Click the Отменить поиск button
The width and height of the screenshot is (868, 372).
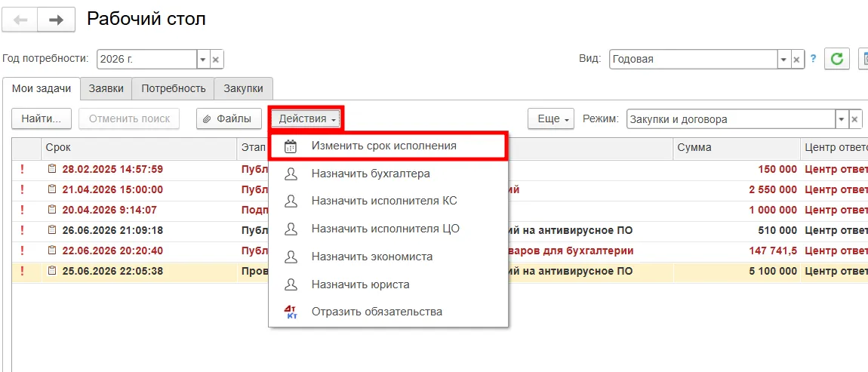point(129,119)
